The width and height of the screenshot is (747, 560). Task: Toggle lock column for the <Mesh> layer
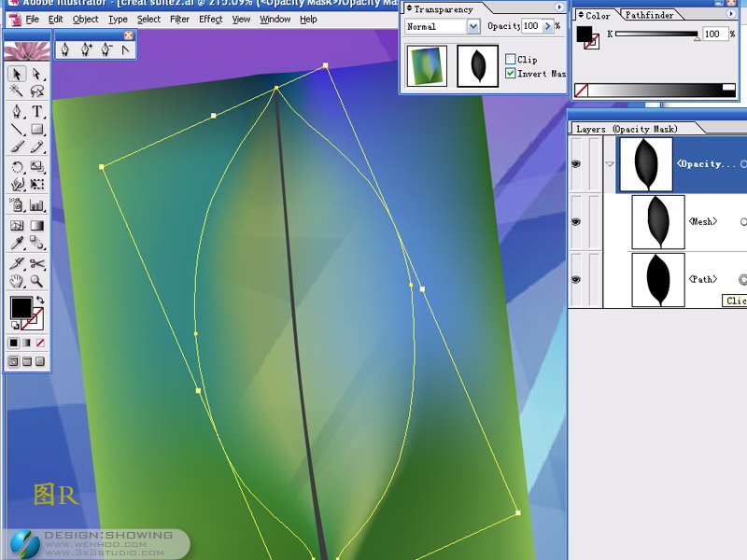tap(594, 222)
